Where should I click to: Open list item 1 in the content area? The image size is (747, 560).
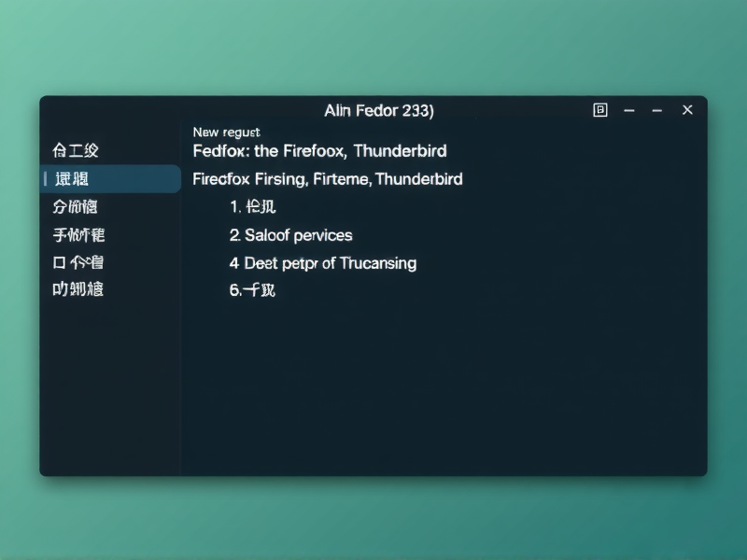coord(253,207)
